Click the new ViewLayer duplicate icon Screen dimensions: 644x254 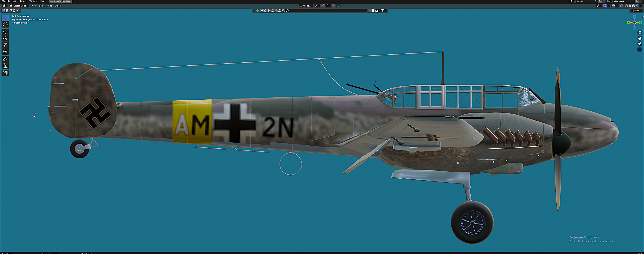coord(637,1)
